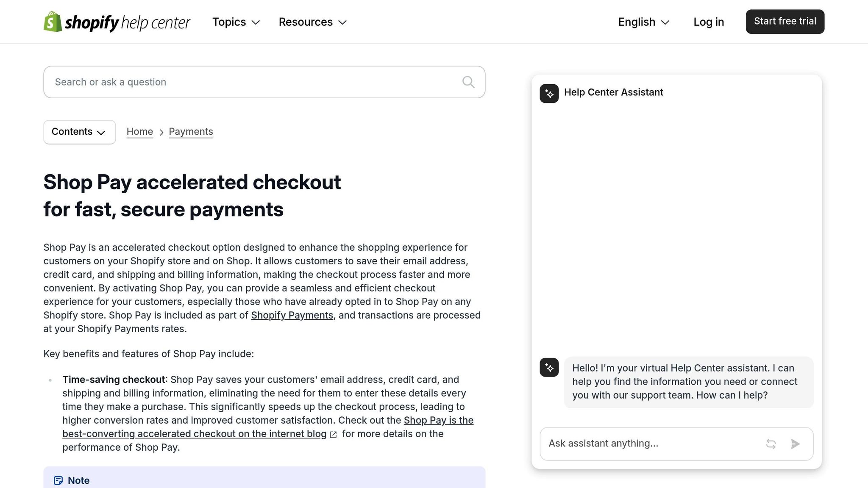Click the Note icon in blue callout
Screen dimensions: 868x488
[x=58, y=480]
